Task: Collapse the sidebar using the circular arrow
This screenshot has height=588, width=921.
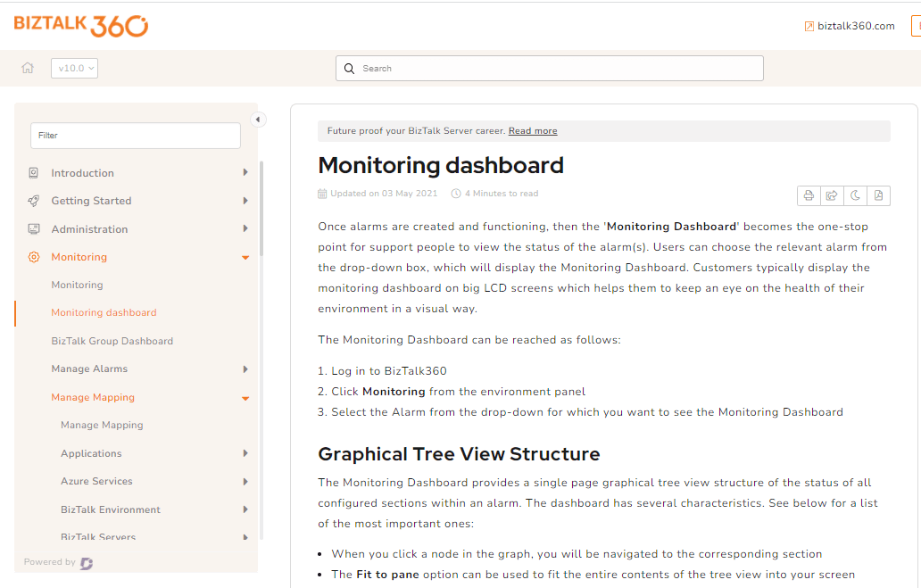Action: (x=258, y=119)
